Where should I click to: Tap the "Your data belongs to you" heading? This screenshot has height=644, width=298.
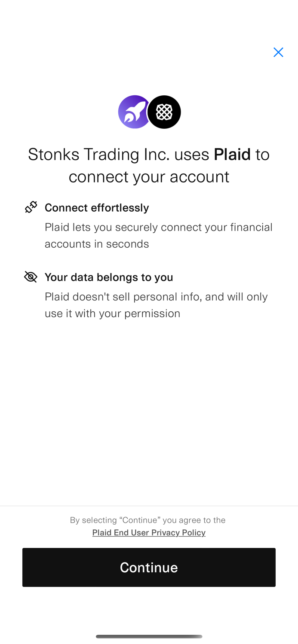(109, 277)
